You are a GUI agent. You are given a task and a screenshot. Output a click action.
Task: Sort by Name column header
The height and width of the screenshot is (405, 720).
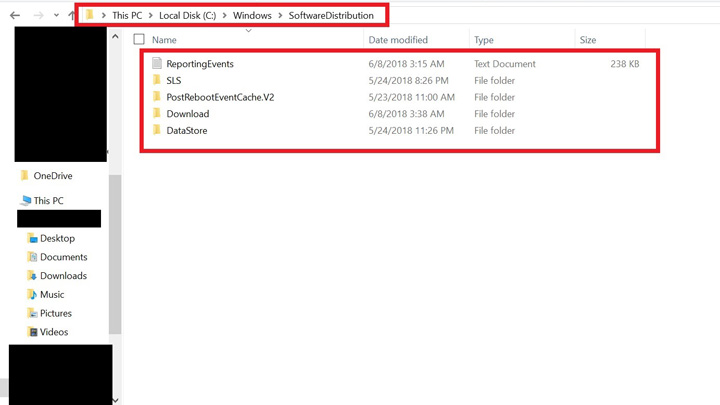[x=164, y=40]
